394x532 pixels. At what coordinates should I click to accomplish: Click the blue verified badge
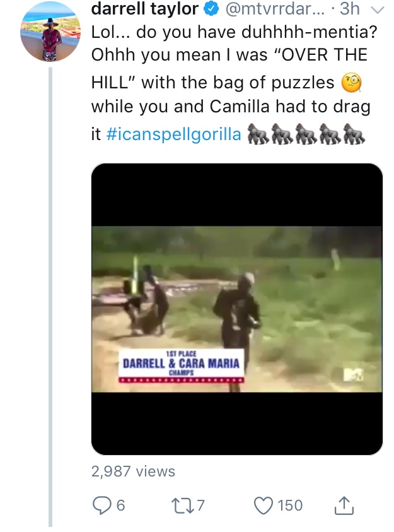coord(211,9)
